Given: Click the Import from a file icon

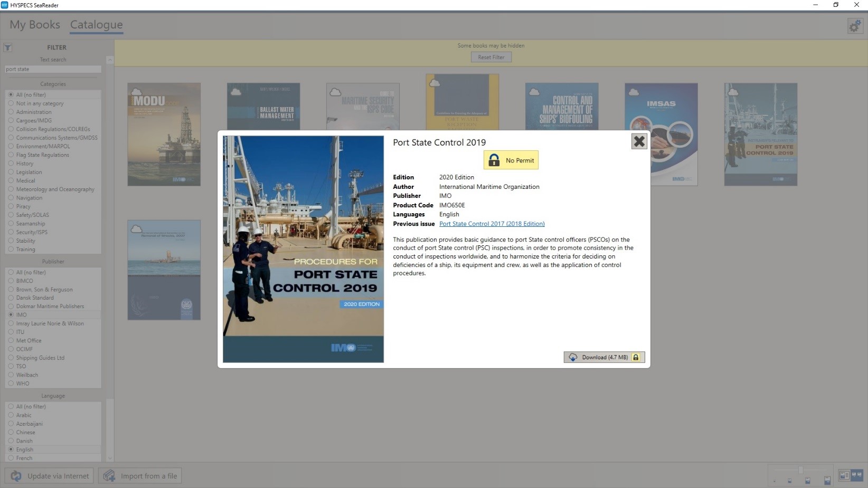Looking at the screenshot, I should [x=109, y=476].
